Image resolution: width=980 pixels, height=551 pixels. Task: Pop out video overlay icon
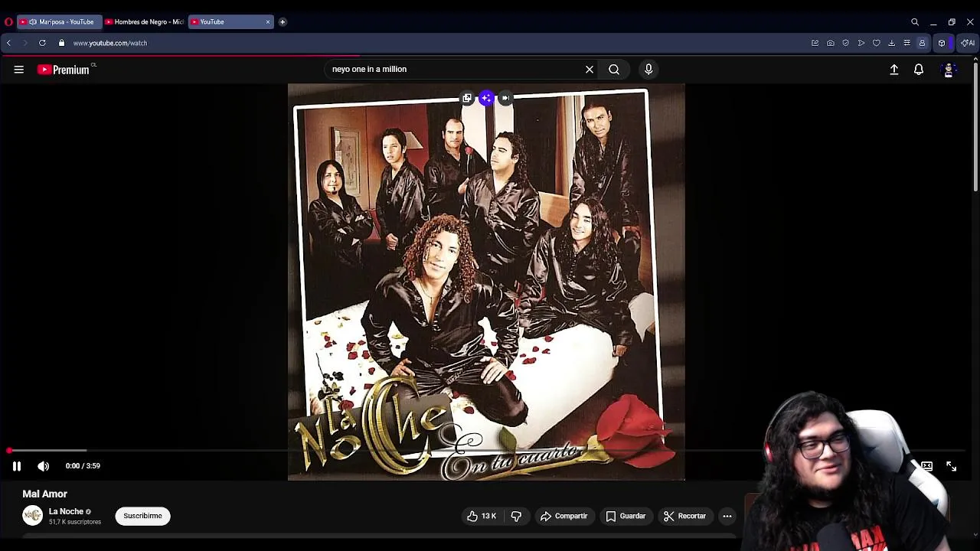coord(467,98)
